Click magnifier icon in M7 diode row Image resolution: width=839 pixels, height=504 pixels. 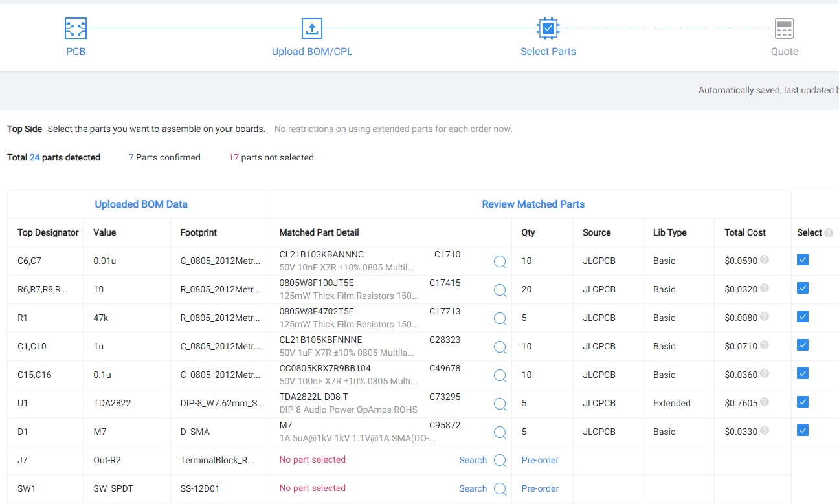point(500,432)
